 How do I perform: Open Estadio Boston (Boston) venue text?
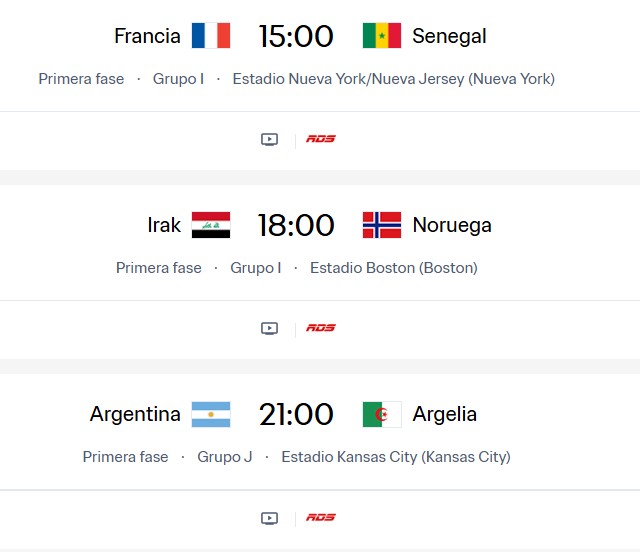[x=393, y=268]
